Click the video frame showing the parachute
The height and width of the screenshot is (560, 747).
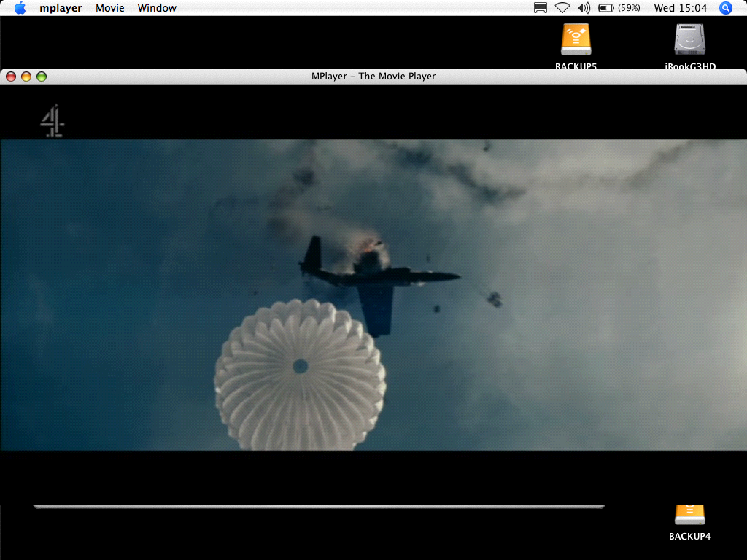point(373,295)
